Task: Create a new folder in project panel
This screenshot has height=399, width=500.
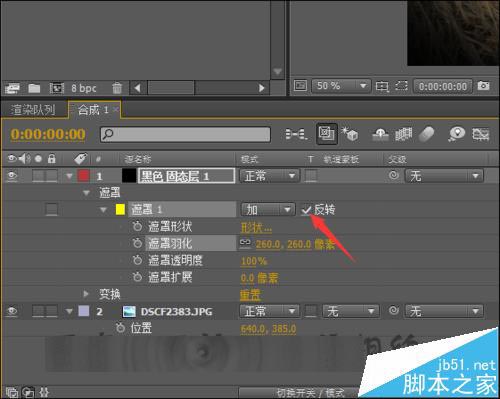Action: coord(34,88)
